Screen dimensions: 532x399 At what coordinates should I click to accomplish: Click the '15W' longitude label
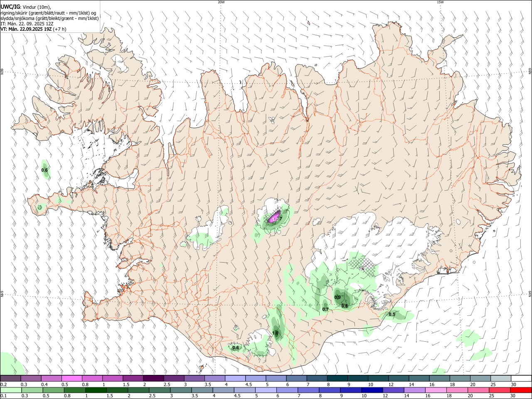point(440,2)
